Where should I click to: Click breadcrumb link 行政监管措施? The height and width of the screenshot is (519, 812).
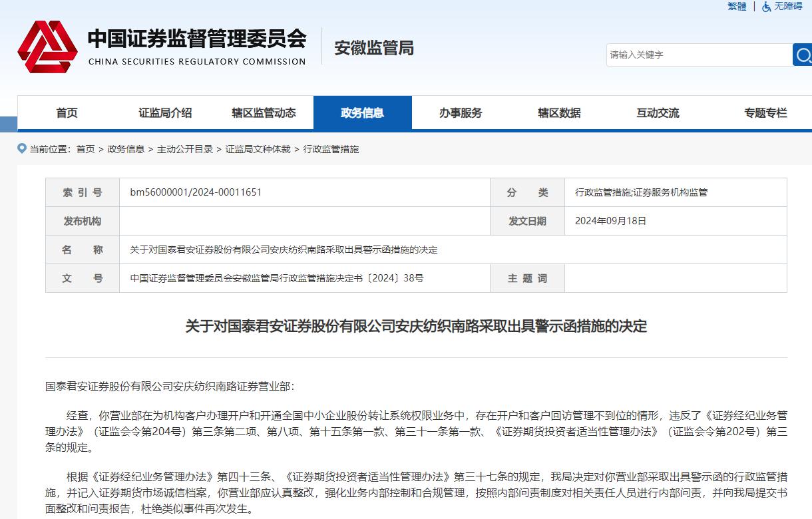tap(331, 149)
